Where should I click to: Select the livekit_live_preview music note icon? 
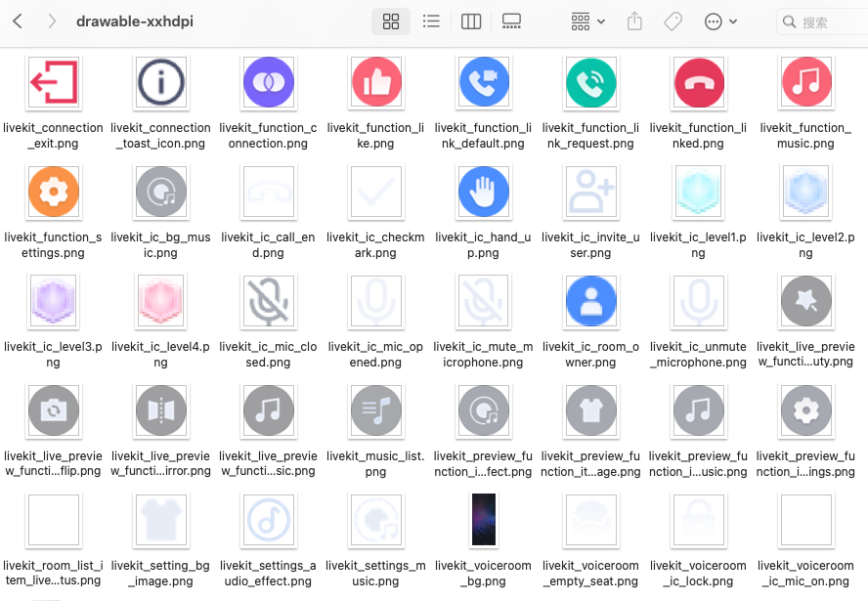(x=269, y=410)
